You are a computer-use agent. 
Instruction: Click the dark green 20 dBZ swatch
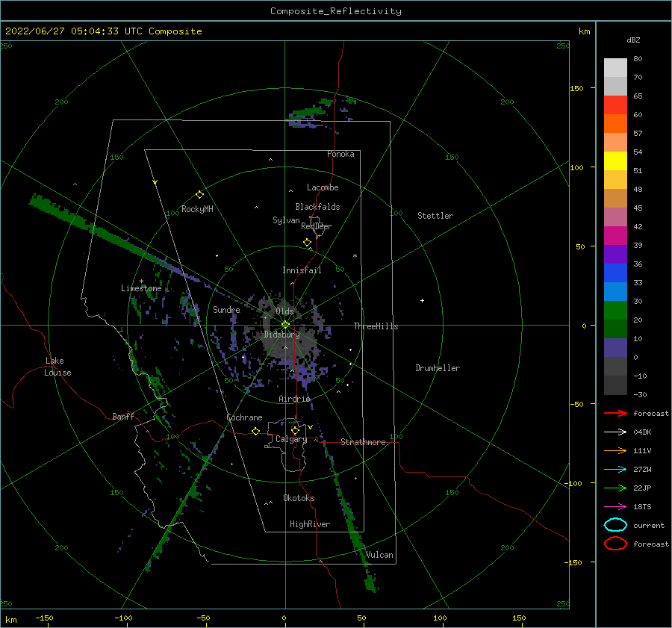615,329
